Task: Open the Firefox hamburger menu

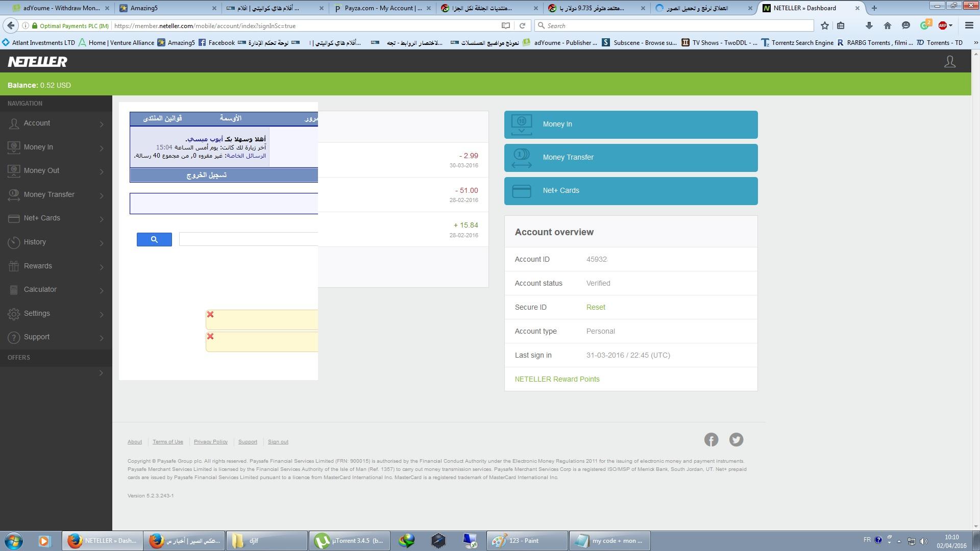Action: pos(969,26)
